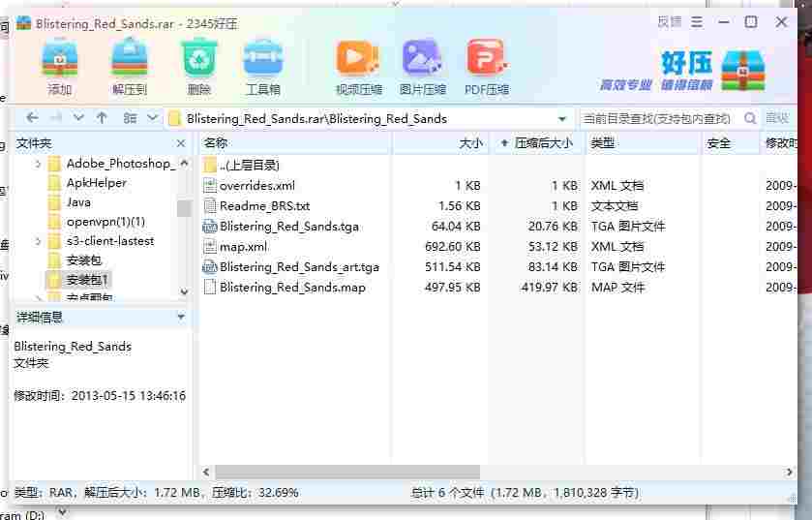Collapse the 详细信息 details panel
The width and height of the screenshot is (812, 520).
pyautogui.click(x=181, y=316)
